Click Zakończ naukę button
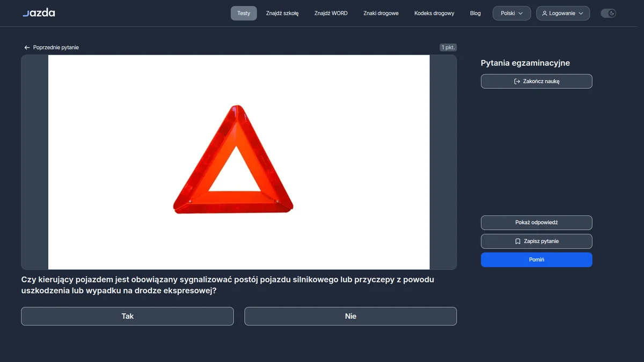644x362 pixels. click(x=537, y=82)
